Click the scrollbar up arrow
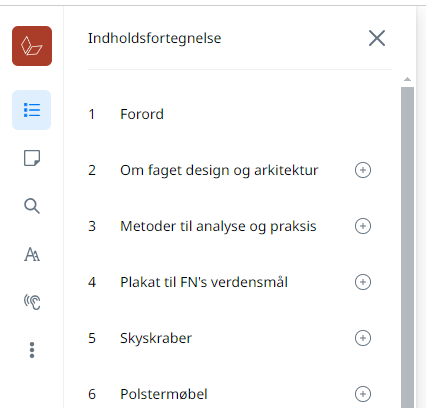This screenshot has width=426, height=408. (407, 79)
